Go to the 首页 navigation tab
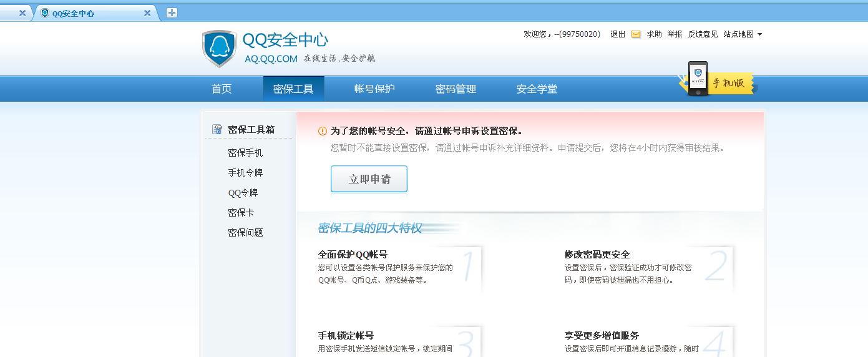868x357 pixels. [222, 89]
